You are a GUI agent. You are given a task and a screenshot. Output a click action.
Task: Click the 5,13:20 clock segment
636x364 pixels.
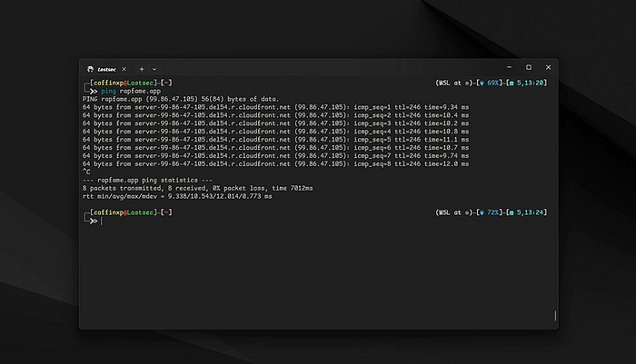pyautogui.click(x=526, y=83)
